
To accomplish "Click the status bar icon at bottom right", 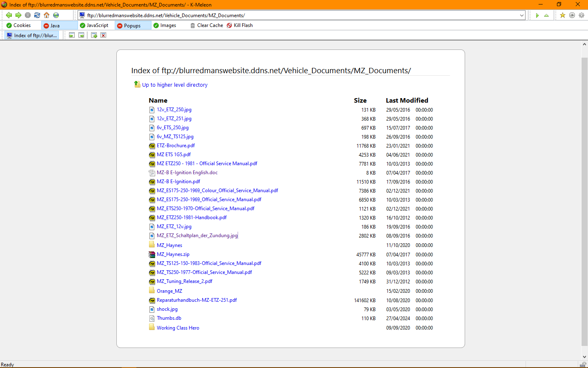I will pos(583,365).
